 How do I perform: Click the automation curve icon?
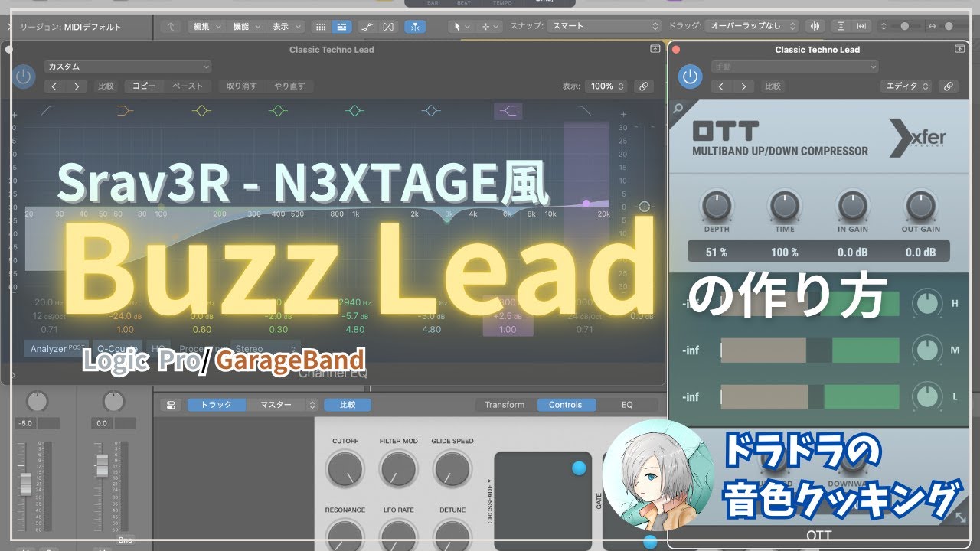point(367,26)
